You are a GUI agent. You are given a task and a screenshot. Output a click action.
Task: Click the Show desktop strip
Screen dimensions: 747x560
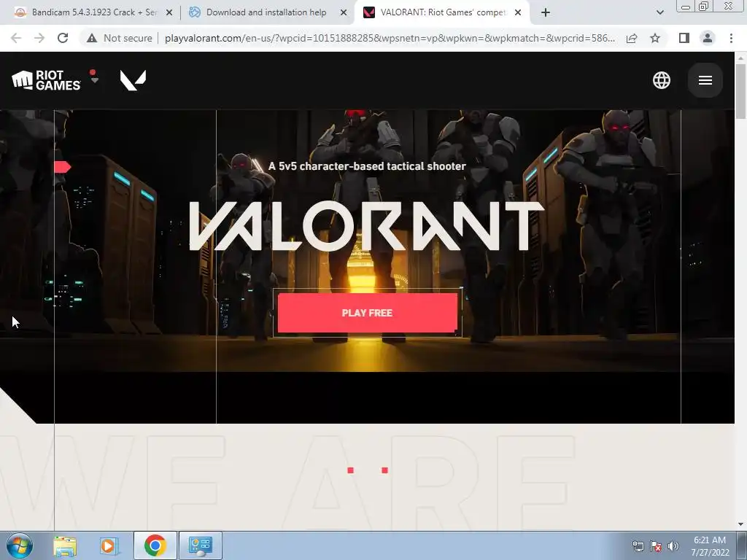pos(742,545)
